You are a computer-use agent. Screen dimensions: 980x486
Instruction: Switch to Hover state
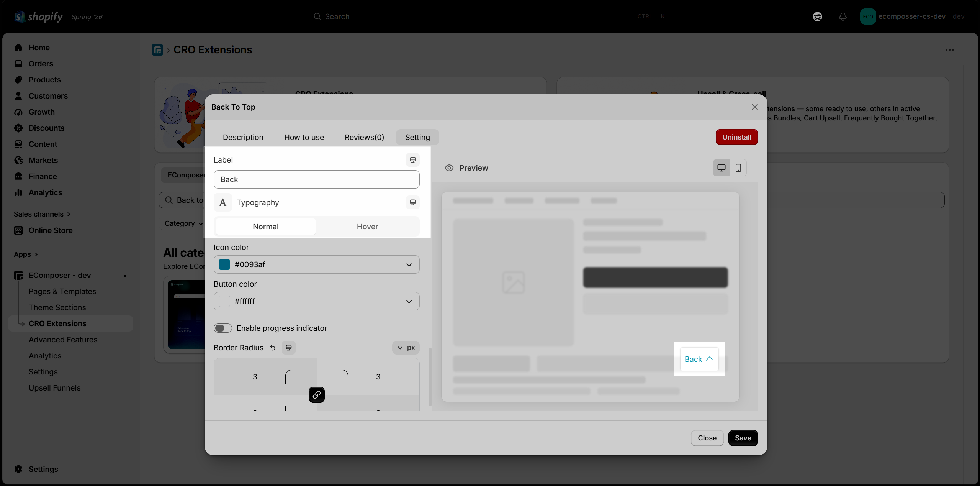coord(368,227)
